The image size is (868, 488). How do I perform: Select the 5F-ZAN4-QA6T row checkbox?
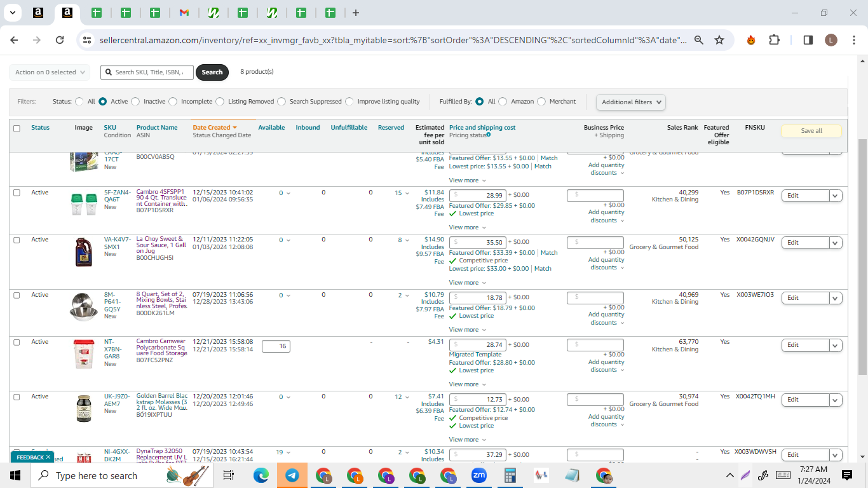(17, 193)
